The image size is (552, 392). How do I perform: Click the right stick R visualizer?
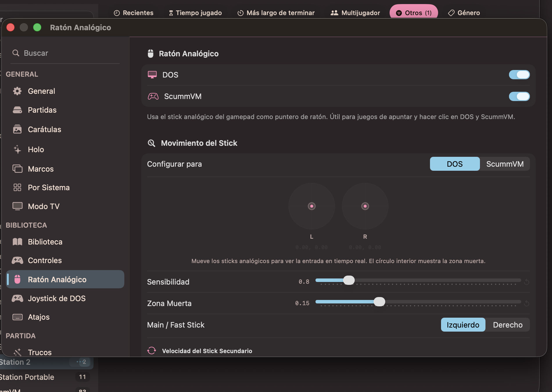click(365, 206)
